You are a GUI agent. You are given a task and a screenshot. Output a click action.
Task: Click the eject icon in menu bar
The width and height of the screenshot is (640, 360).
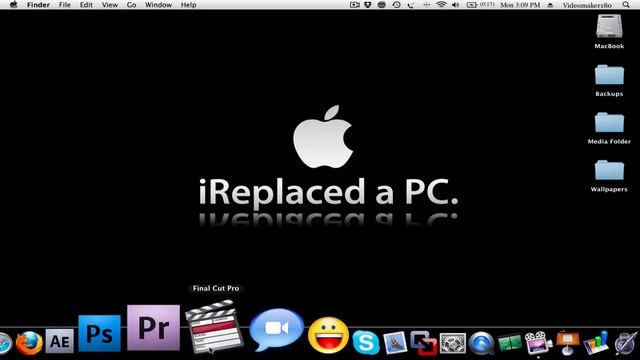tap(550, 5)
